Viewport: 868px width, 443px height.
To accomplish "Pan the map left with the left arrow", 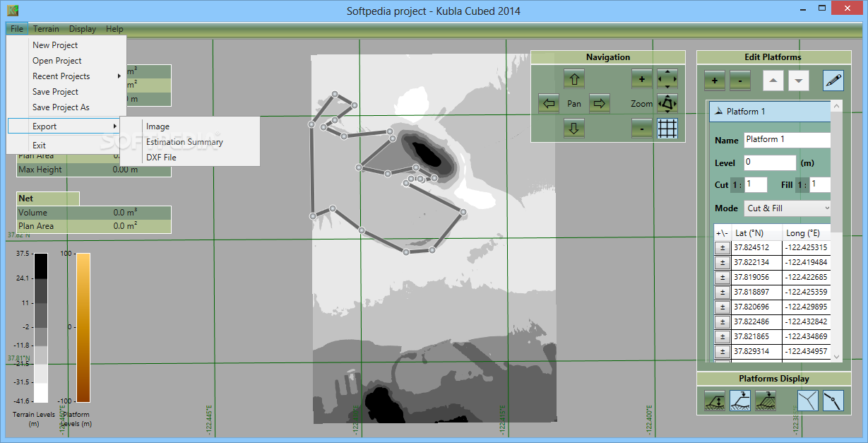I will (x=549, y=104).
